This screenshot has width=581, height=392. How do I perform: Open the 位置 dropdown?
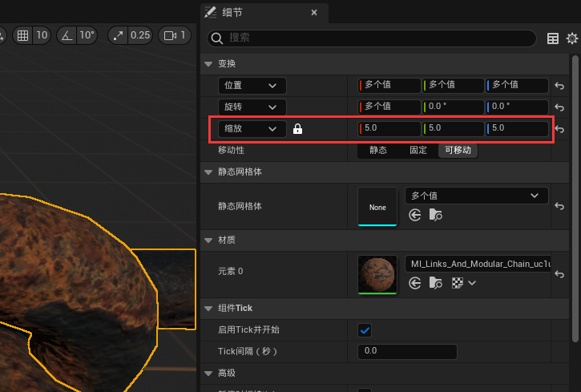coord(252,86)
